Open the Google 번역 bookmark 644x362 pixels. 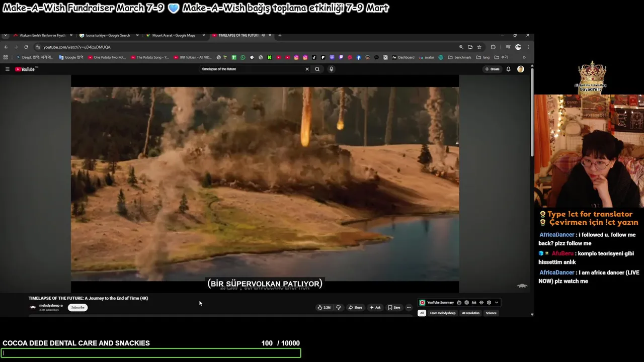tap(71, 57)
